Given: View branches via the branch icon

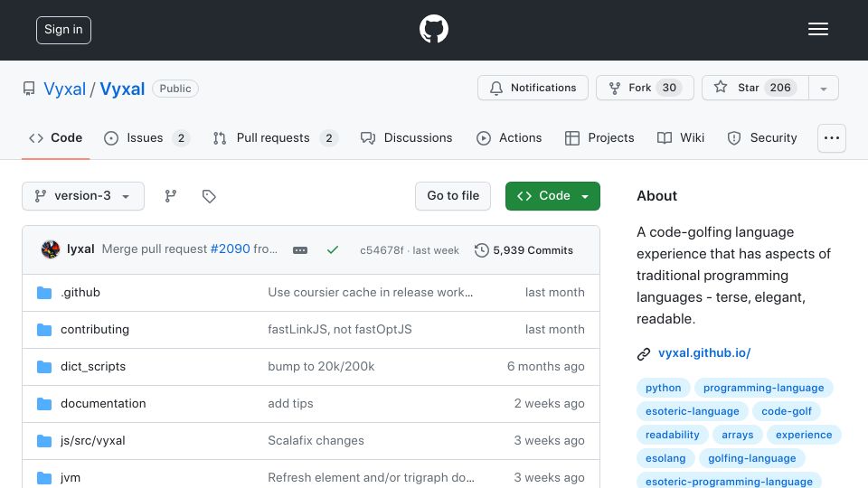Looking at the screenshot, I should (171, 196).
